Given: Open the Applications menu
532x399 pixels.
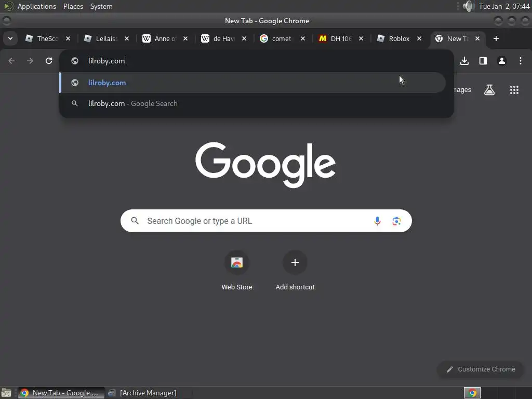Looking at the screenshot, I should click(x=37, y=6).
